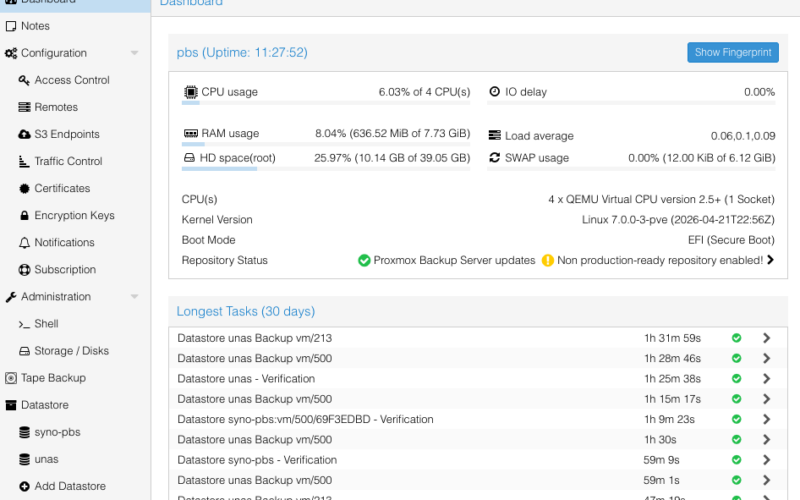
Task: Click the CPU usage progress bar
Action: pos(326,103)
